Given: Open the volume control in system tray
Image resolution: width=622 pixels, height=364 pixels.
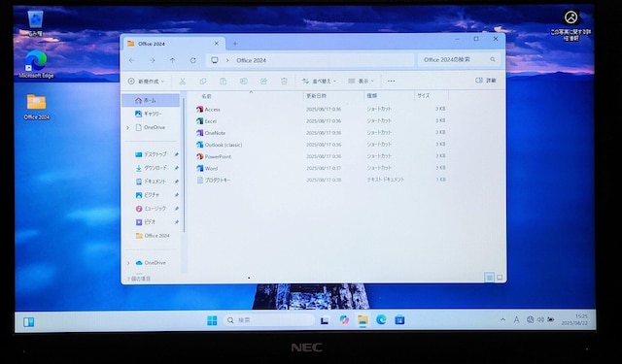Looking at the screenshot, I should (x=540, y=319).
